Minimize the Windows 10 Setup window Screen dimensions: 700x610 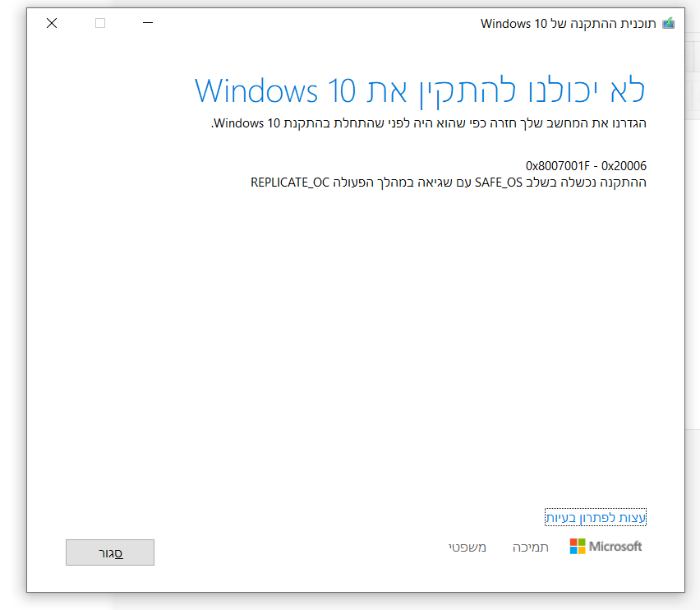pyautogui.click(x=148, y=23)
